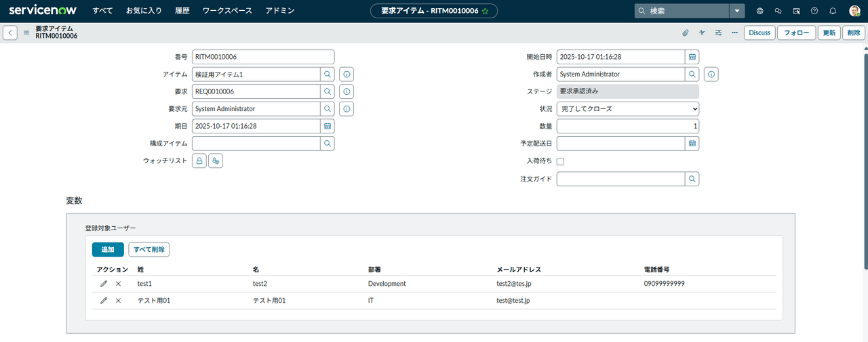Edit the test1 row with pencil
This screenshot has height=342, width=868.
(104, 284)
